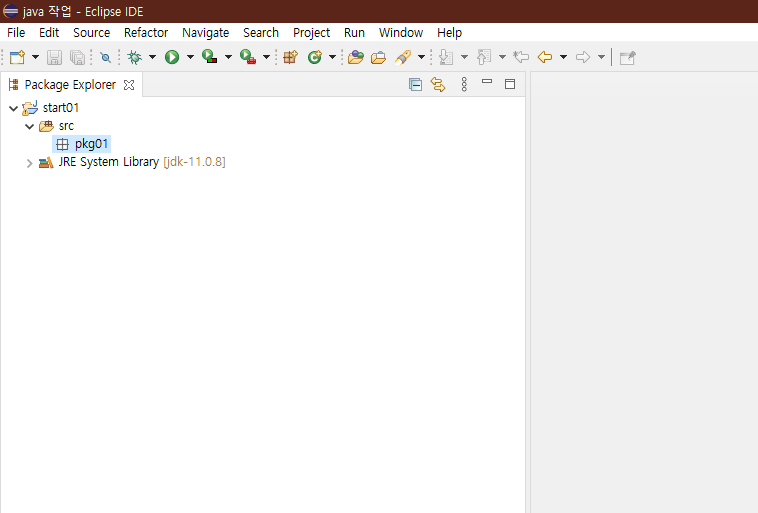Select JRE System Library [jdk-11.0.8]

[142, 162]
